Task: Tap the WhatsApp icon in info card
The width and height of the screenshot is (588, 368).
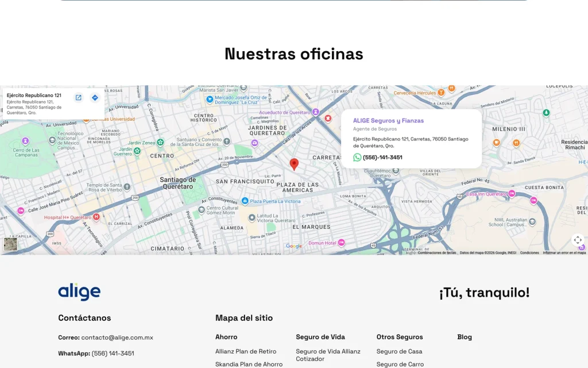Action: point(357,158)
